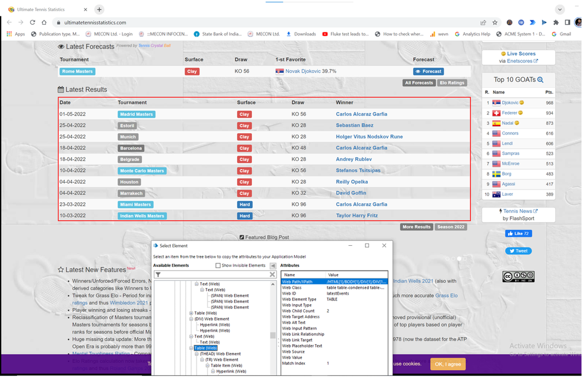Bookmark the page with the star icon
Screen dimensions: 588x386
coord(495,22)
